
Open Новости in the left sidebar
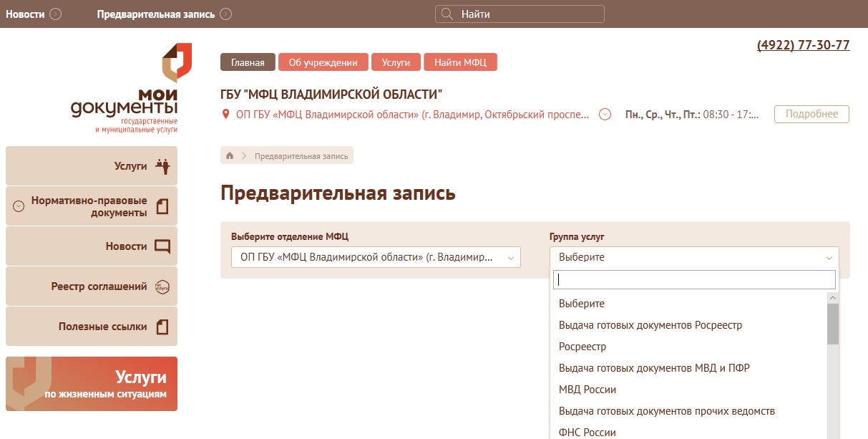92,246
